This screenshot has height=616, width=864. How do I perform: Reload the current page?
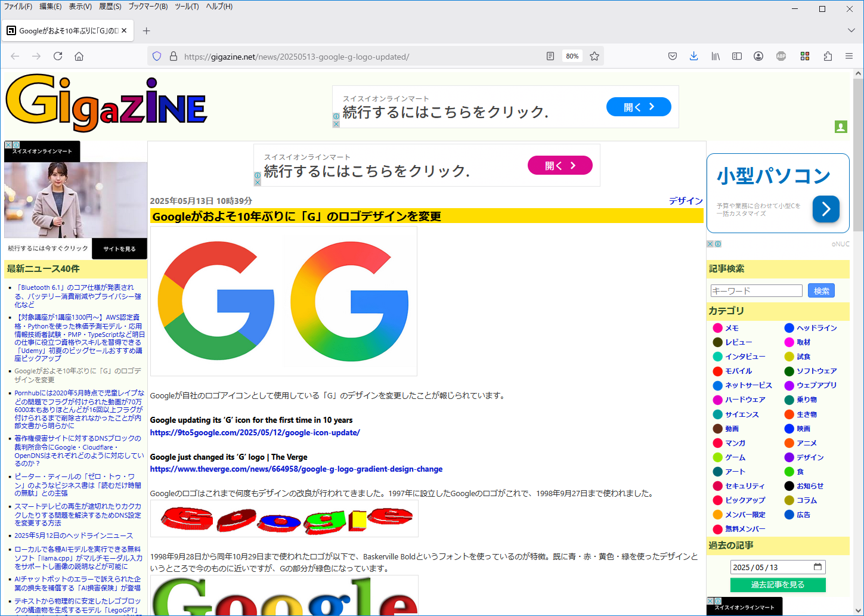(x=58, y=56)
